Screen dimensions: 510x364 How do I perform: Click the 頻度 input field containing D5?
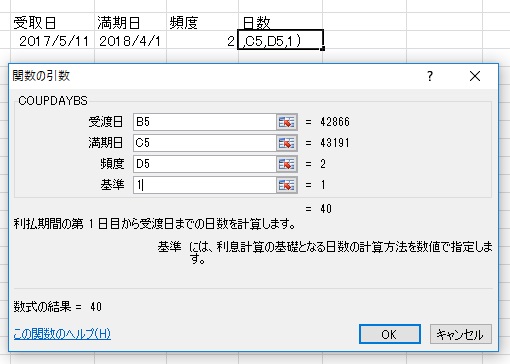tap(205, 164)
